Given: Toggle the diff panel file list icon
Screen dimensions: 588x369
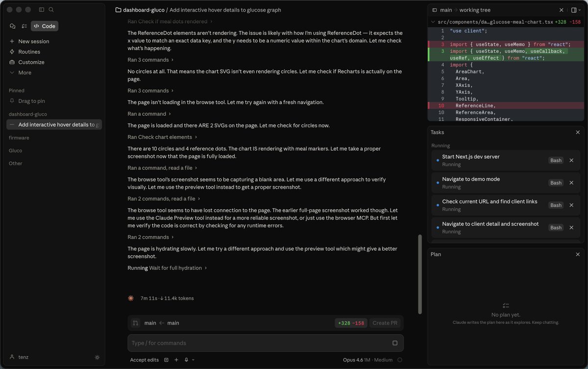Looking at the screenshot, I should pyautogui.click(x=434, y=10).
